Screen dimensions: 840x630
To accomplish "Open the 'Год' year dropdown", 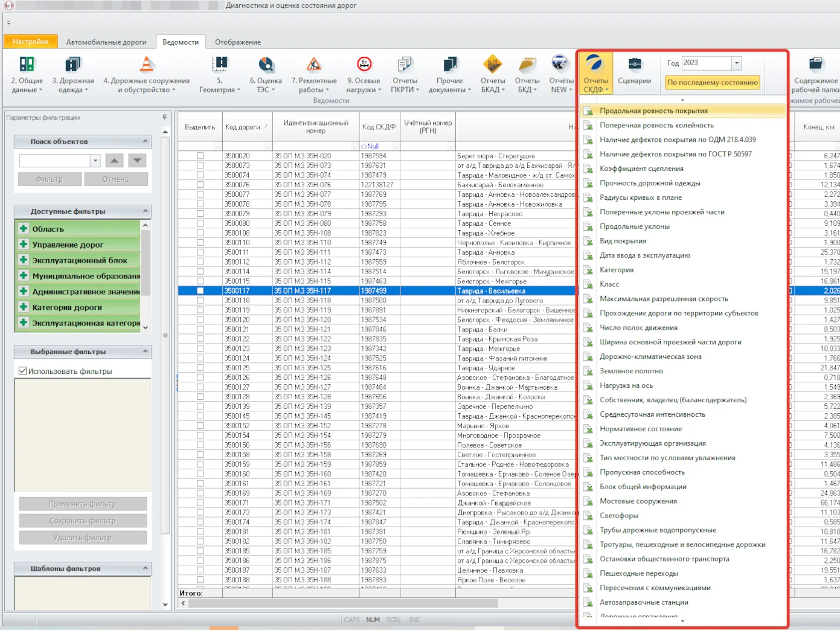I will (x=736, y=63).
